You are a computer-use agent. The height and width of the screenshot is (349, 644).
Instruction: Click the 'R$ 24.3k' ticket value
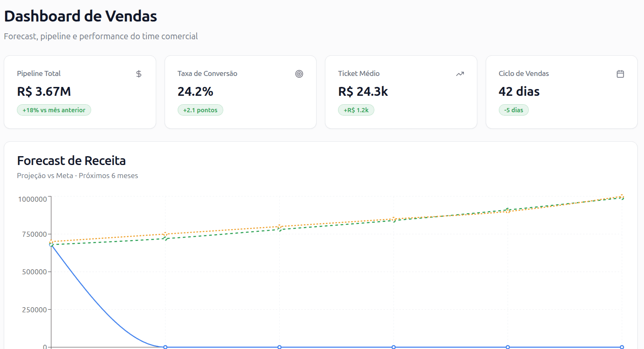pos(363,91)
